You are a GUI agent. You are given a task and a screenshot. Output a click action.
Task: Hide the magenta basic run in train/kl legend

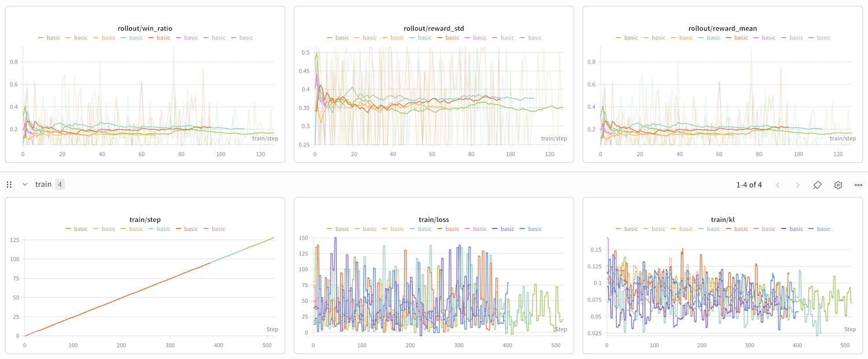[x=767, y=229]
